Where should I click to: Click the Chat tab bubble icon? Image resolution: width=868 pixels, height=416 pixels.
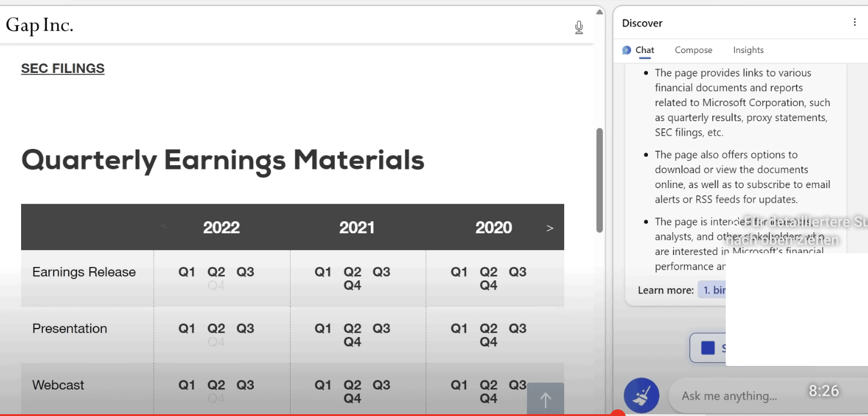(x=627, y=50)
